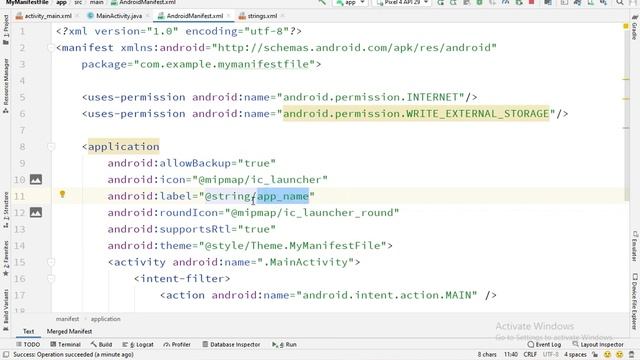
Task: Open the Project tool window on left sidebar
Action: (6, 30)
